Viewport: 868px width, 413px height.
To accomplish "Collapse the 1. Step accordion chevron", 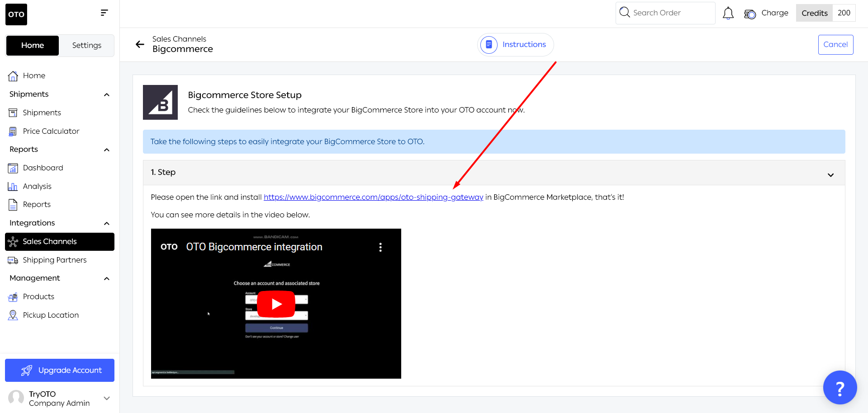I will pyautogui.click(x=830, y=175).
